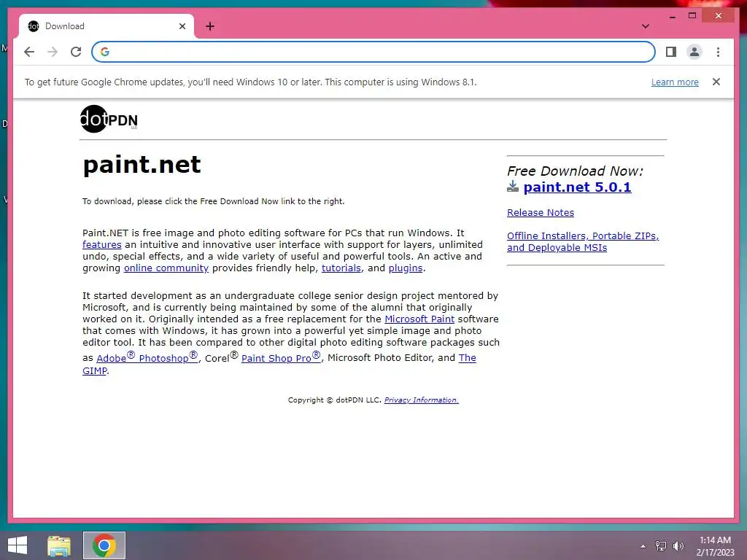The width and height of the screenshot is (747, 560).
Task: Launch File Explorer from the taskbar
Action: [x=59, y=545]
